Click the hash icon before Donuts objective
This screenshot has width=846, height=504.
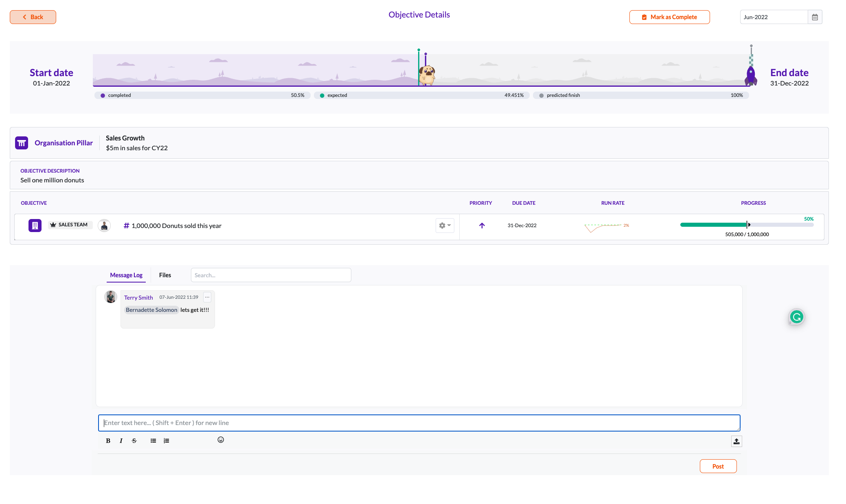click(126, 226)
